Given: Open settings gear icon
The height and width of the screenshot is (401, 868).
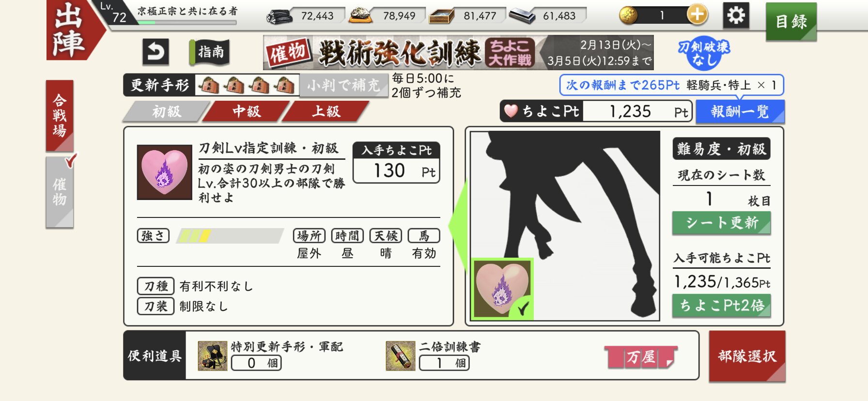Looking at the screenshot, I should point(736,15).
